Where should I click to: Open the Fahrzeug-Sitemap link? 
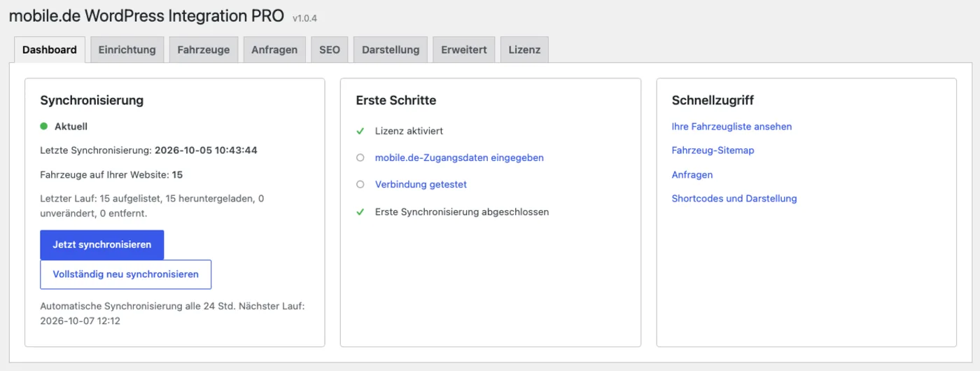713,150
